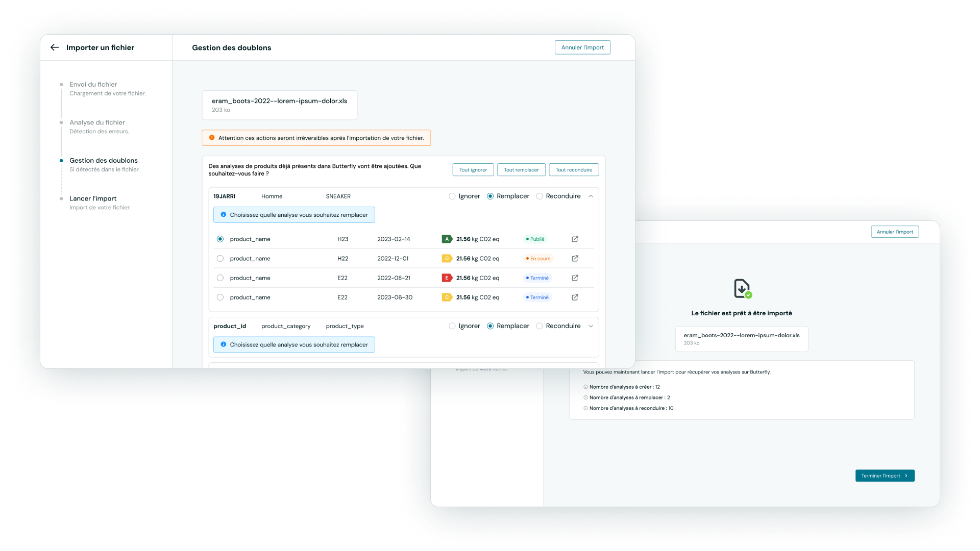Go back using the left arrow icon
This screenshot has height=551, width=980.
tap(55, 47)
